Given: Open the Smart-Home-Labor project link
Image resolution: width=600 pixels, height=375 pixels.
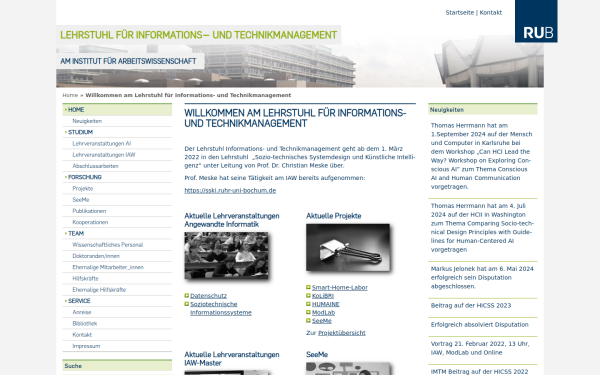Looking at the screenshot, I should pos(340,287).
